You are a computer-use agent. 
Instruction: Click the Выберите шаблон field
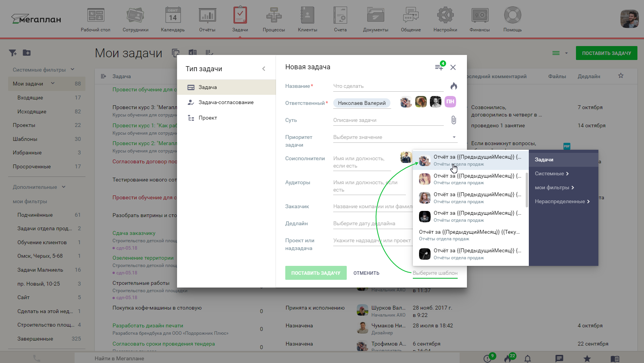pos(435,273)
